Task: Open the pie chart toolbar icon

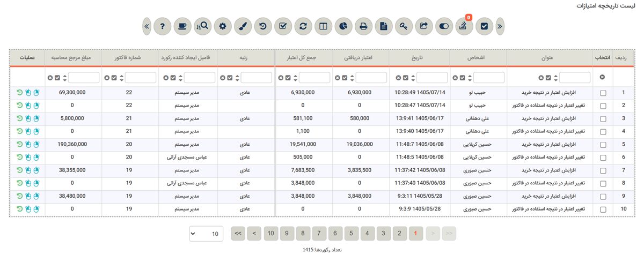Action: click(343, 26)
